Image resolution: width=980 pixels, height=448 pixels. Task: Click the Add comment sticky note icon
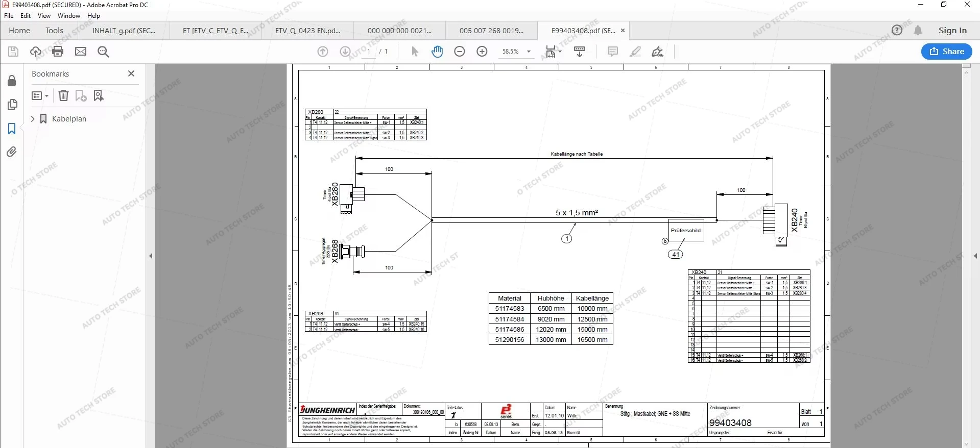(613, 52)
